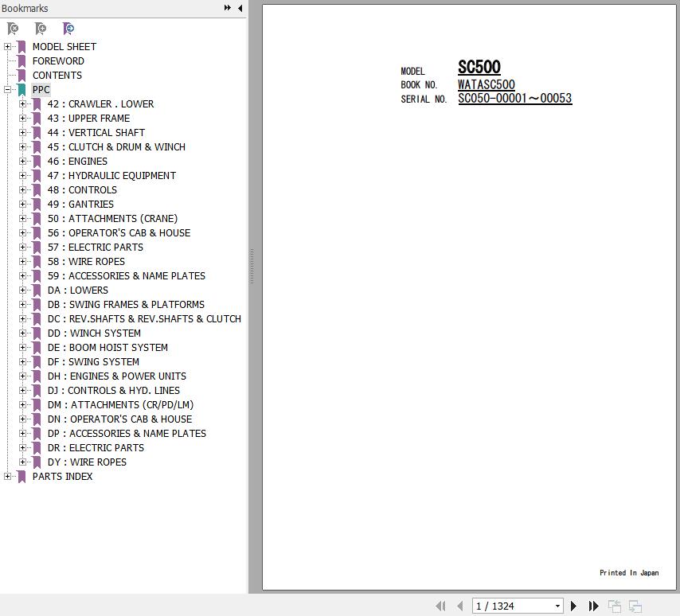Open the FOREWORD bookmark

[x=58, y=61]
